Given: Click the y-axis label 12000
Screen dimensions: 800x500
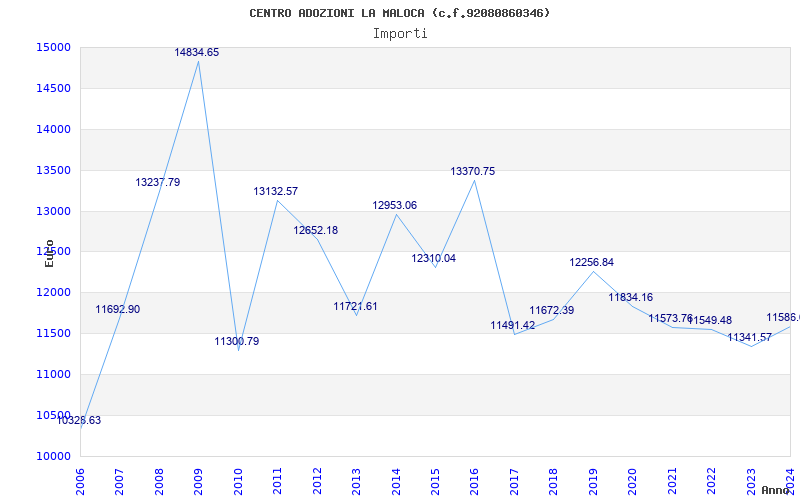Looking at the screenshot, I should [53, 292].
